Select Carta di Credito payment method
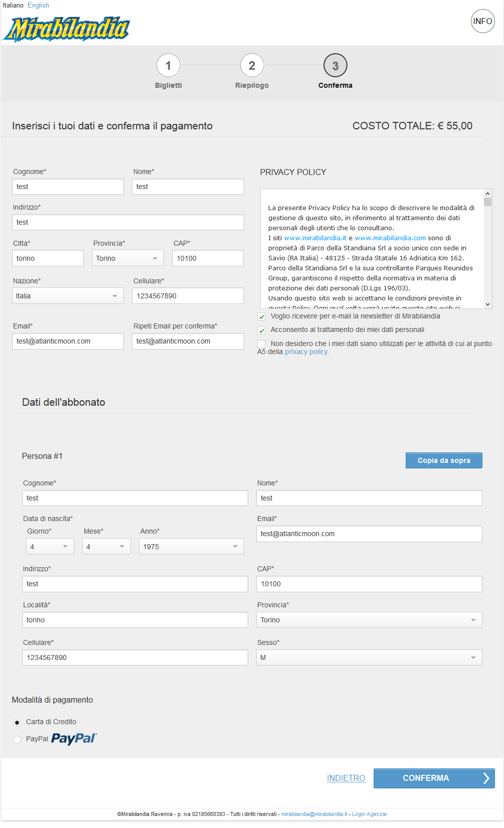Viewport: 504px width, 828px height. pyautogui.click(x=17, y=722)
